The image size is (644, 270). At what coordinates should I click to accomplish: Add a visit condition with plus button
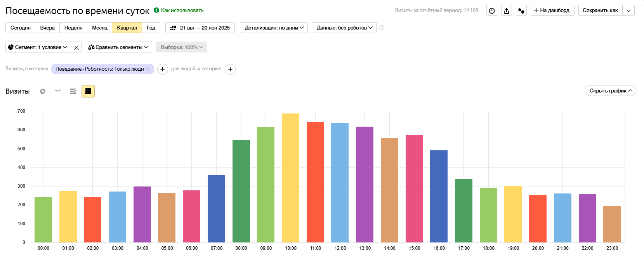(163, 69)
